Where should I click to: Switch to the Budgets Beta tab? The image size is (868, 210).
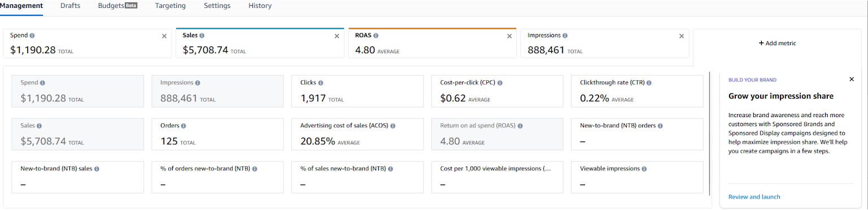[x=118, y=6]
